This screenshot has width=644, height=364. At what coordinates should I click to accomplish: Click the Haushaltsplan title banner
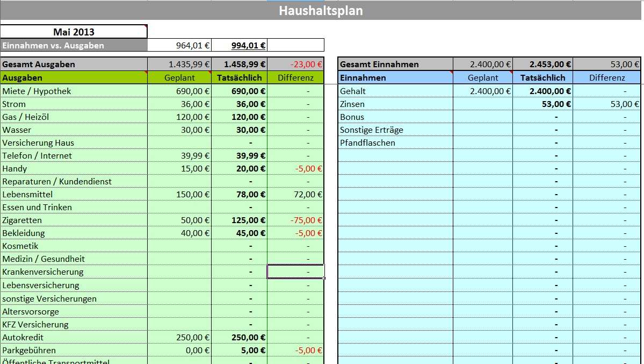(x=321, y=10)
